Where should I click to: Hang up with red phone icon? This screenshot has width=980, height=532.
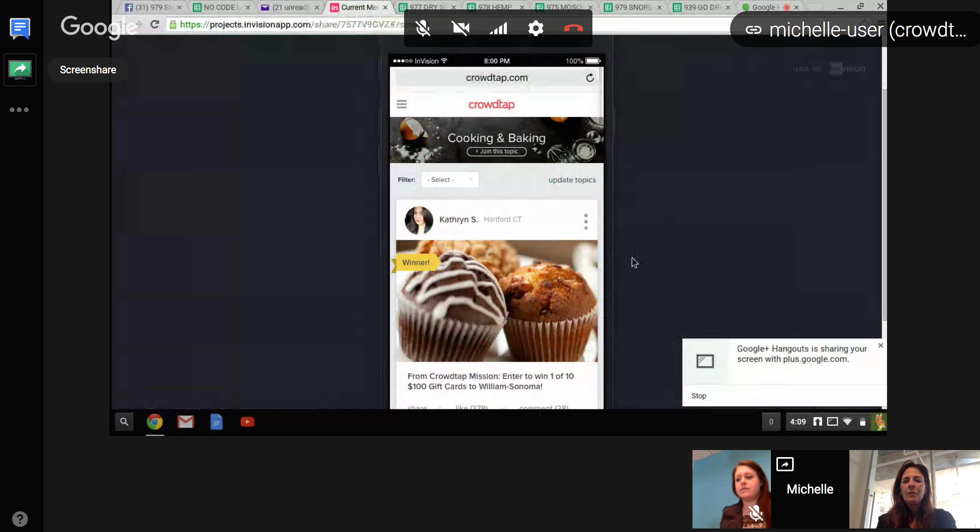[574, 28]
